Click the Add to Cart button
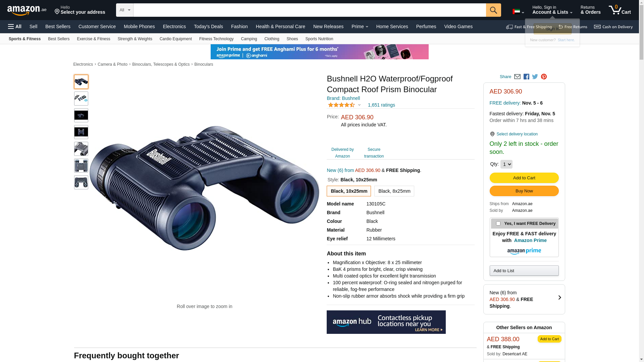 524,178
